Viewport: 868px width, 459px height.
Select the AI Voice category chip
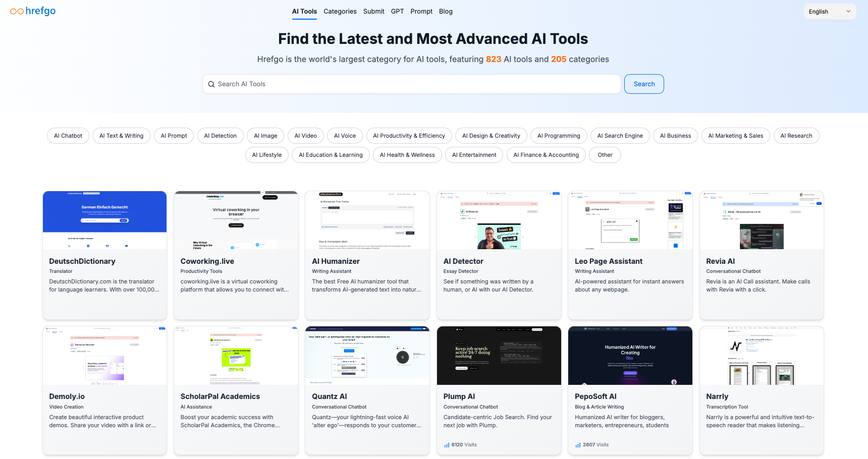coord(345,136)
